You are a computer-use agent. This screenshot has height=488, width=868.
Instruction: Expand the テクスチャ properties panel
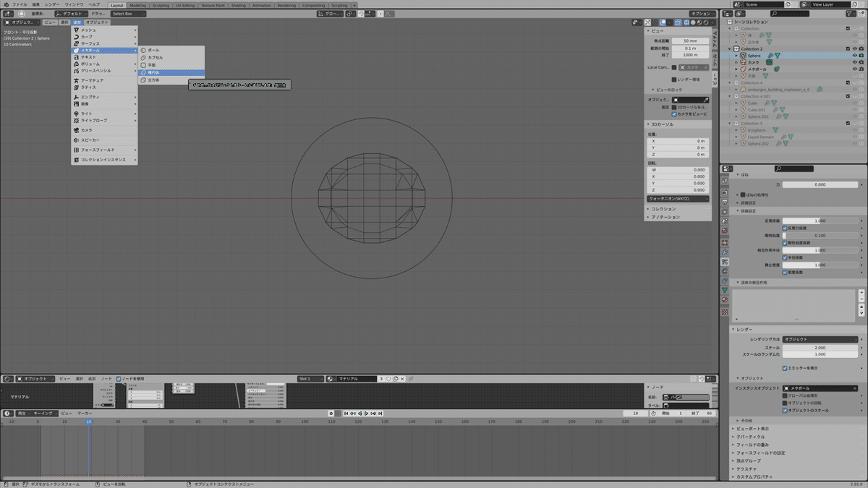(748, 468)
